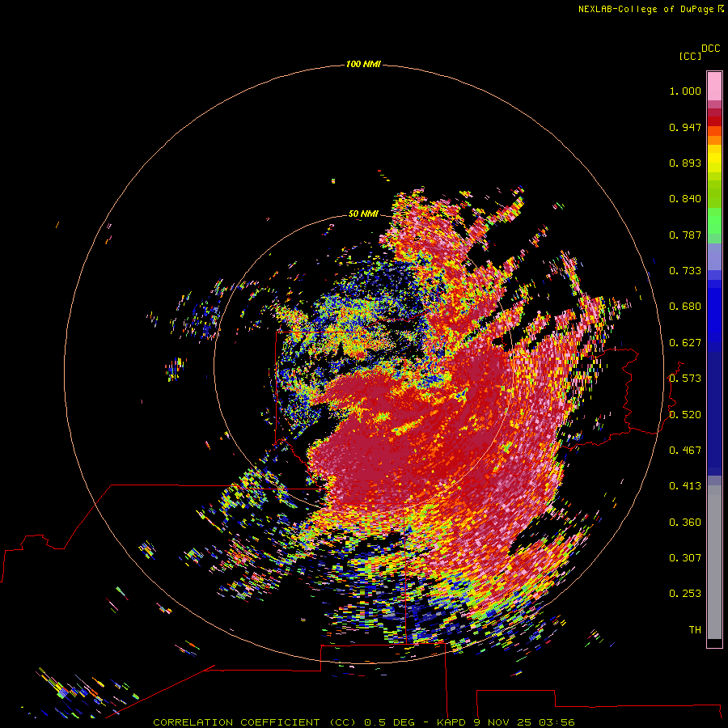Click the 0.307 legend value

[x=685, y=558]
